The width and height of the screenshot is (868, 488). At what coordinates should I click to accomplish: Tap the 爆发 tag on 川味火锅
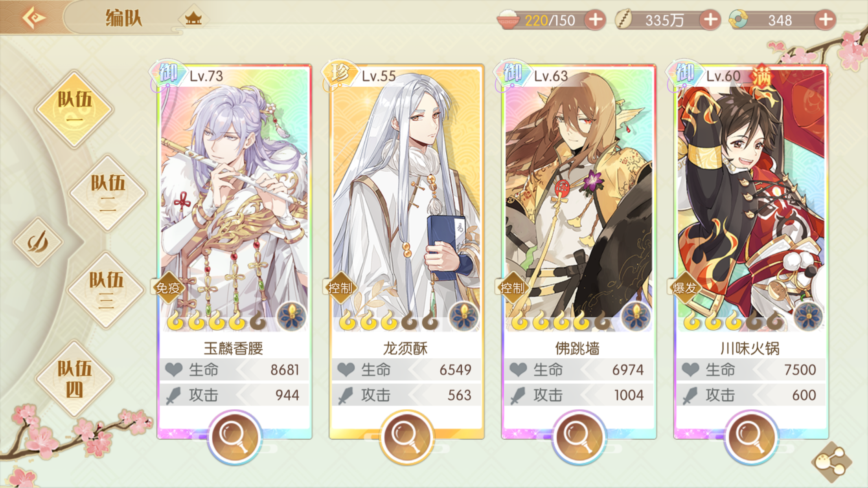click(685, 288)
